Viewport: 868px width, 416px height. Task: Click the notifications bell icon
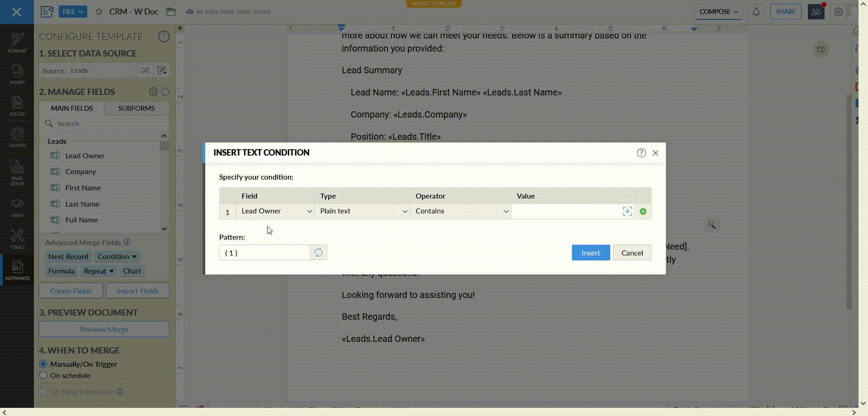tap(756, 12)
